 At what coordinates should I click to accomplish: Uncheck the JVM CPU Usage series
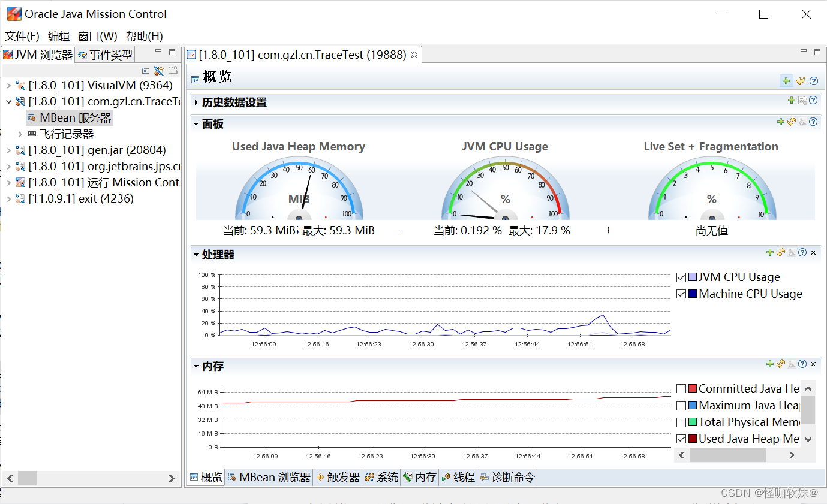(x=681, y=277)
